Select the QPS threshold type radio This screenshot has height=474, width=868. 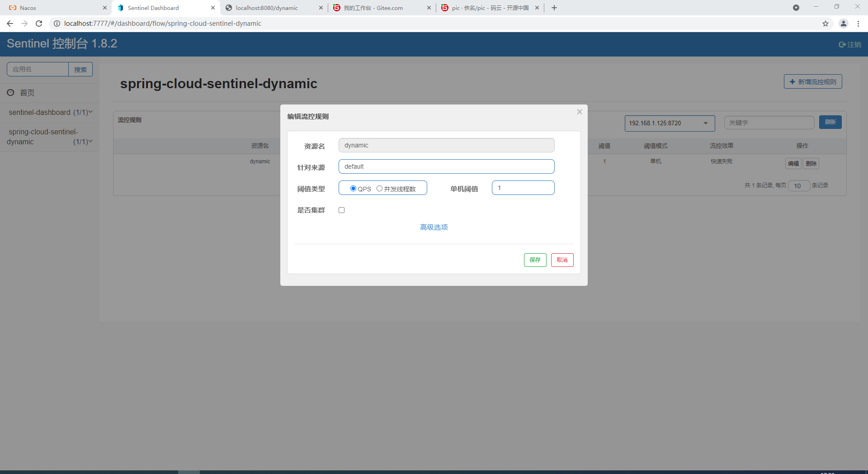[x=353, y=189]
